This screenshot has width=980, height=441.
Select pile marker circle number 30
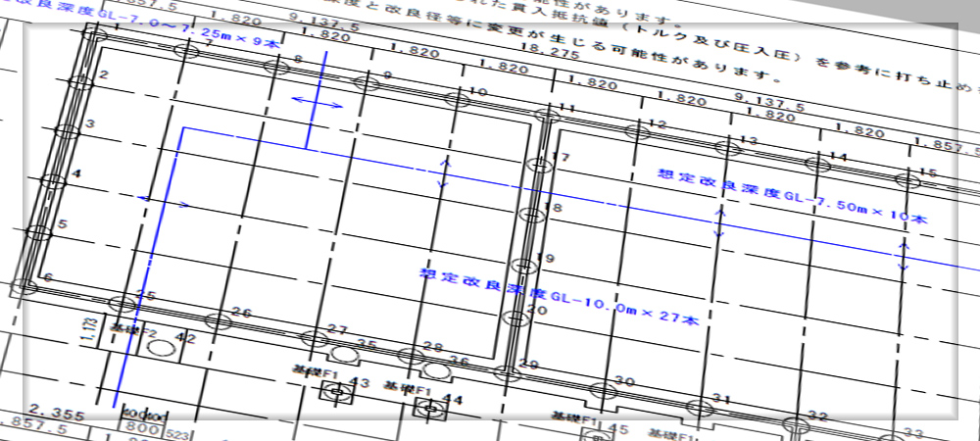click(603, 391)
